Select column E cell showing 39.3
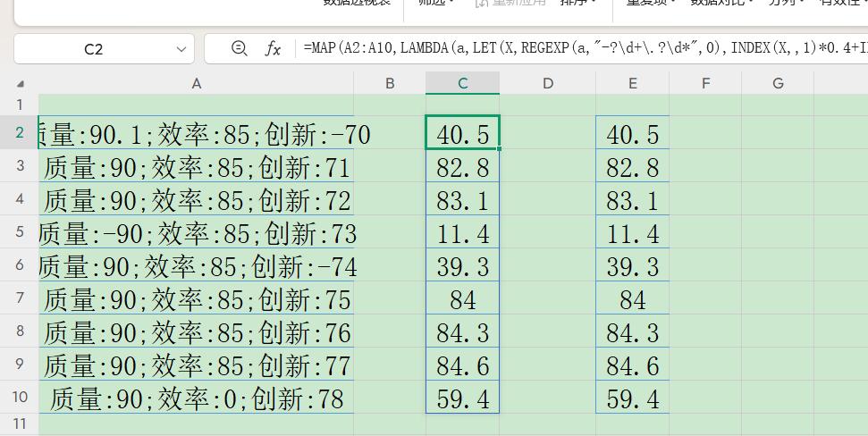 point(632,265)
